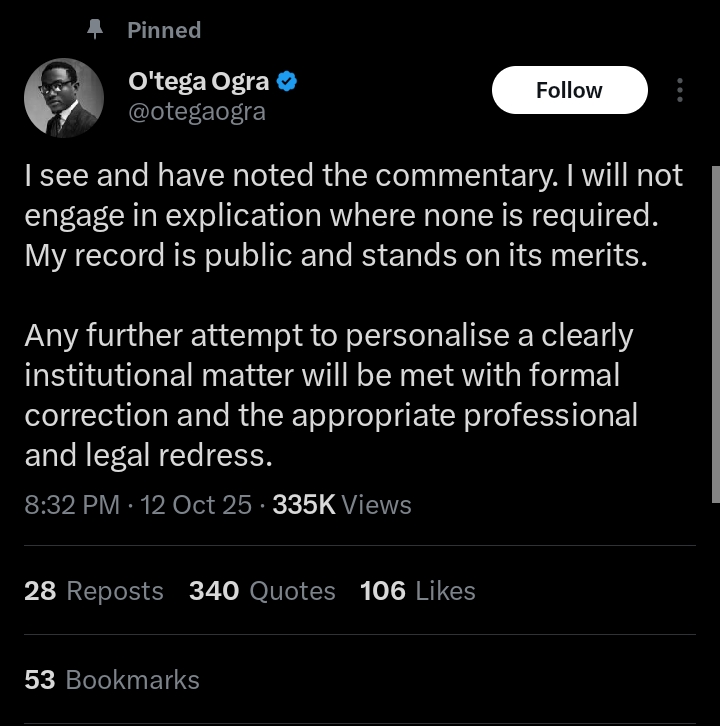Screen dimensions: 720x726
Task: View the 335K Views analytics
Action: click(342, 504)
